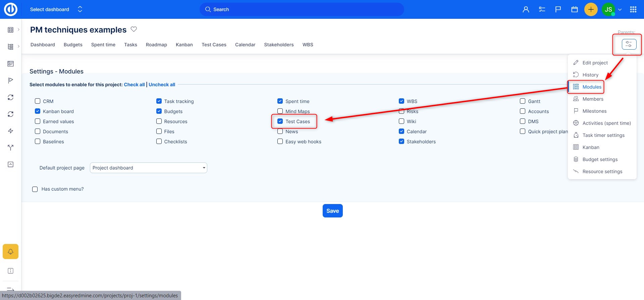This screenshot has height=300, width=644.
Task: Toggle the Has custom menu checkbox
Action: pos(35,189)
